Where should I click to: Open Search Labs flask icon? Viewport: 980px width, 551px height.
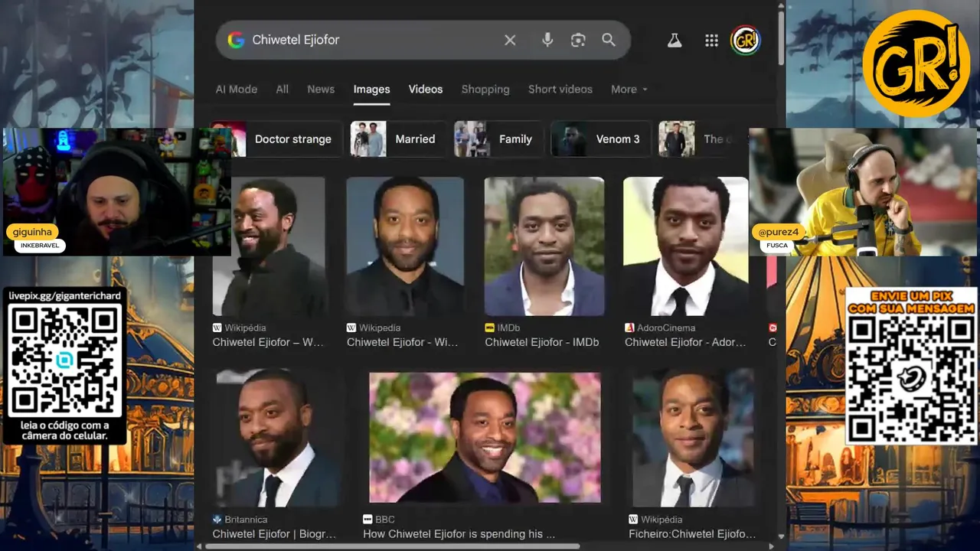[x=675, y=41]
